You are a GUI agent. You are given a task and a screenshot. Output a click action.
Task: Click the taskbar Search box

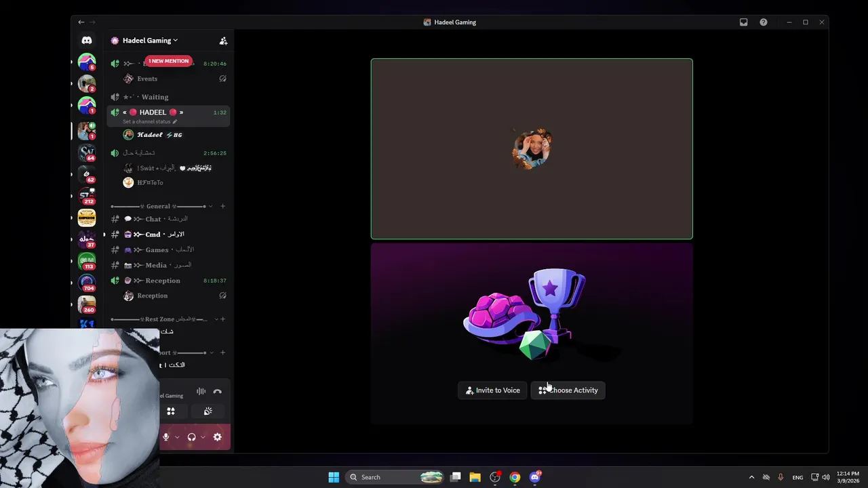(395, 477)
